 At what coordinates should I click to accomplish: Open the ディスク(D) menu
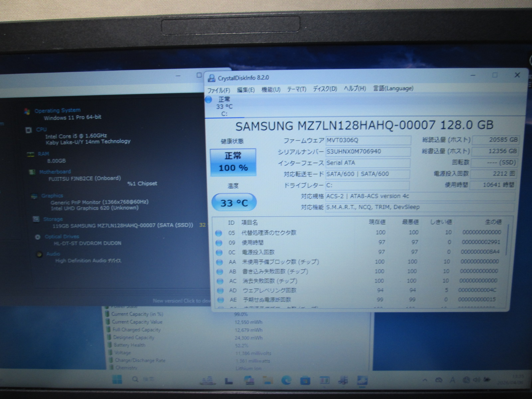[x=325, y=89]
